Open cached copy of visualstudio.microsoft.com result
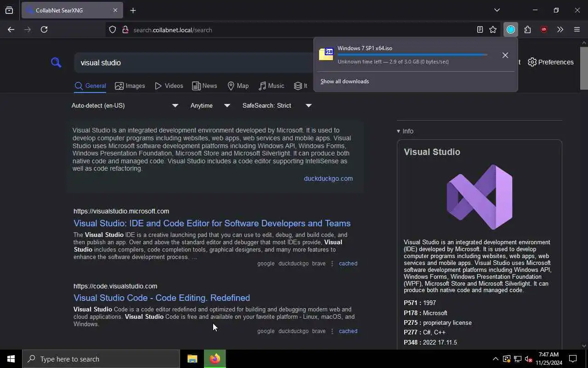The image size is (588, 368). (348, 264)
